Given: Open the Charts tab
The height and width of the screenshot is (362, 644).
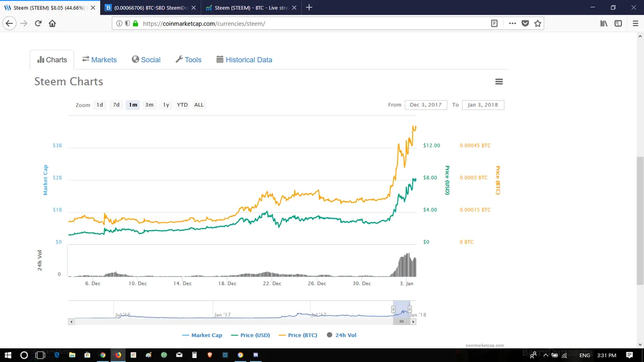Looking at the screenshot, I should 52,60.
